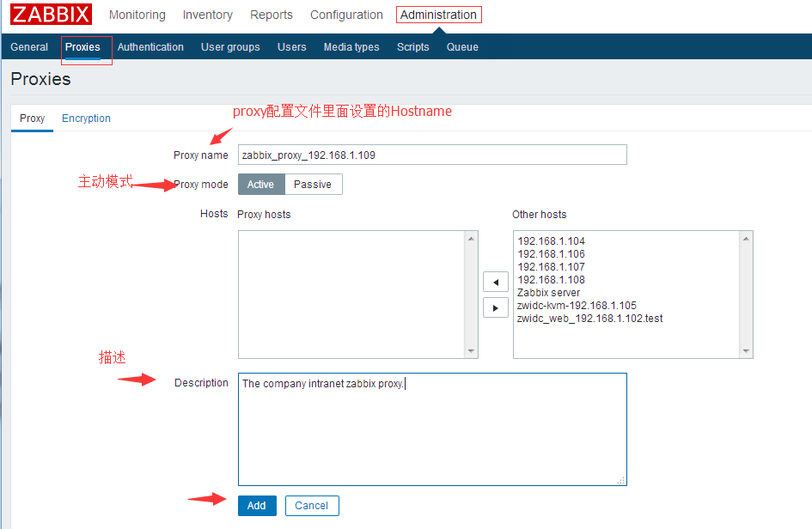Select the Proxy tab
812x529 pixels.
pos(32,119)
